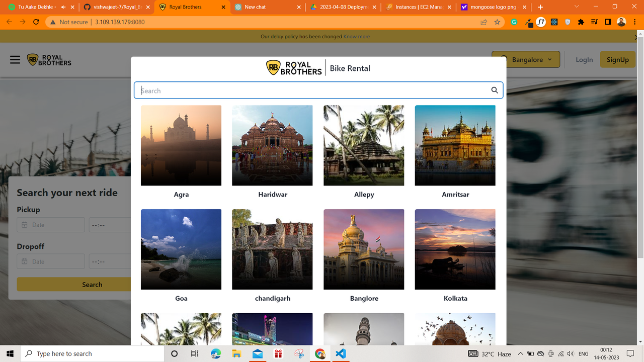Select the Amritsar city thumbnail
This screenshot has width=644, height=362.
pos(455,145)
